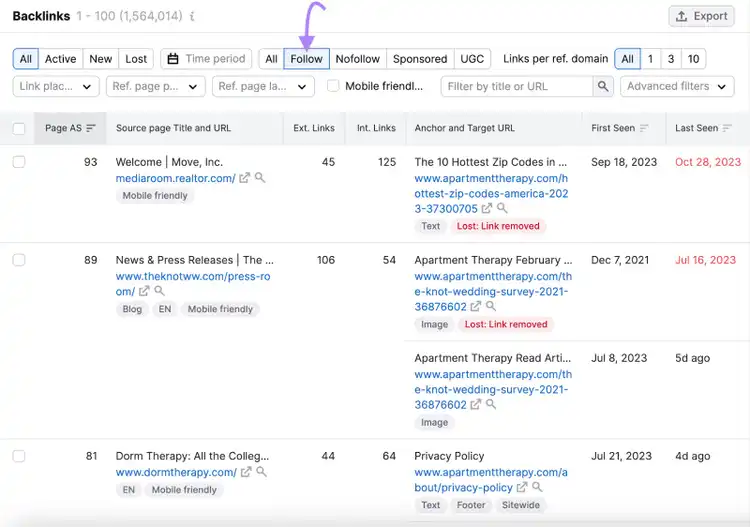Toggle the Mobile friendly checkbox
The image size is (750, 527).
(333, 86)
